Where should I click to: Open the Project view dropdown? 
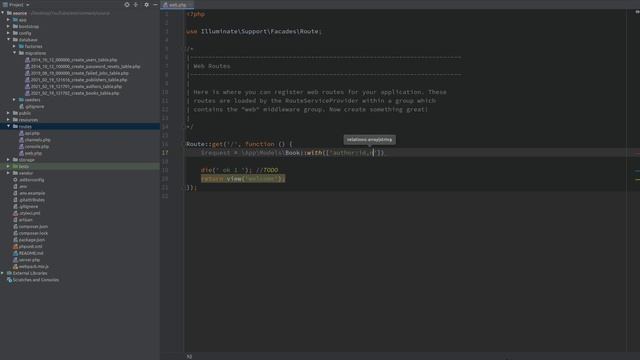point(16,4)
